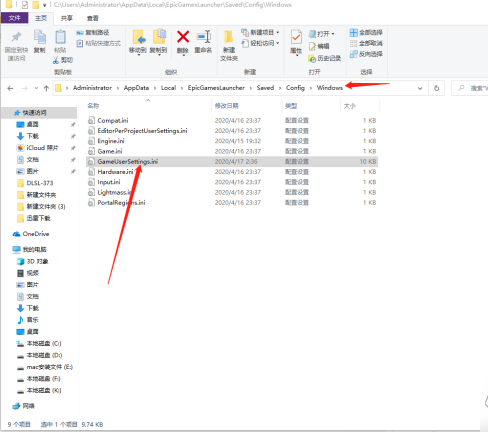Switch to the Home ribbon tab

click(x=41, y=18)
